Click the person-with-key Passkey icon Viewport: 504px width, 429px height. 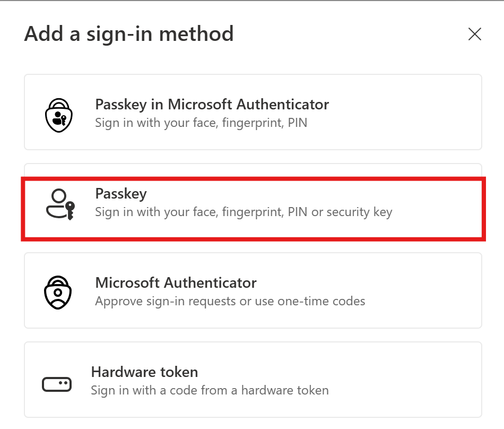click(59, 204)
